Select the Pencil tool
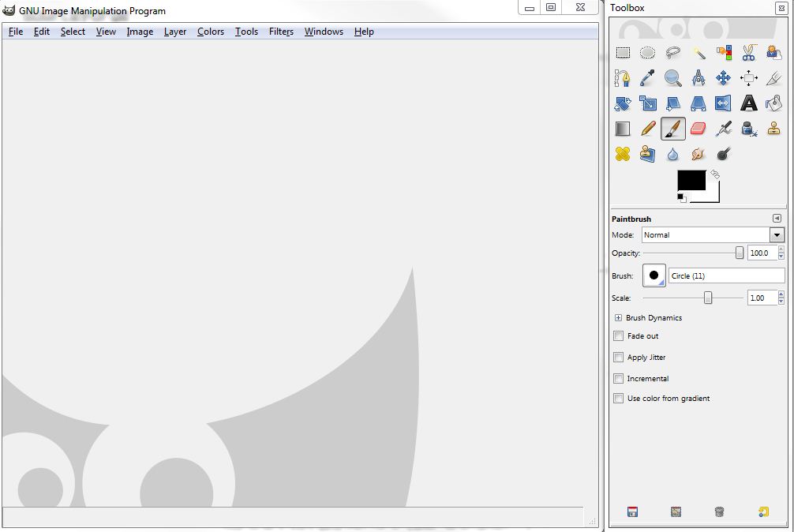This screenshot has width=794, height=532. coord(648,129)
